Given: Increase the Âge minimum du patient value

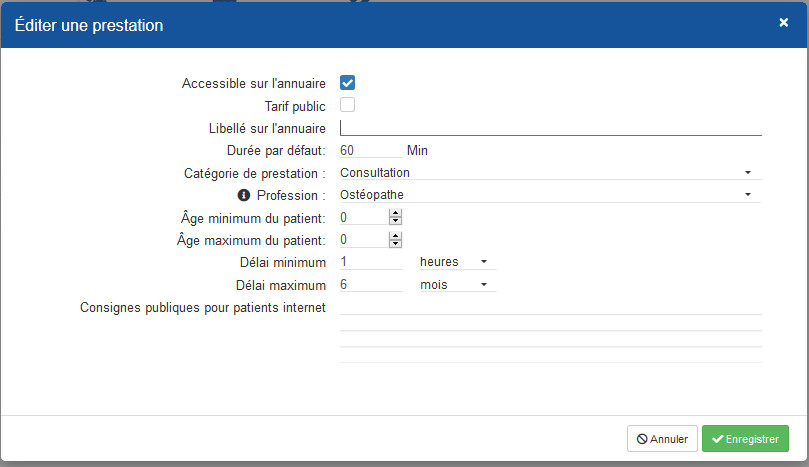Looking at the screenshot, I should point(395,213).
